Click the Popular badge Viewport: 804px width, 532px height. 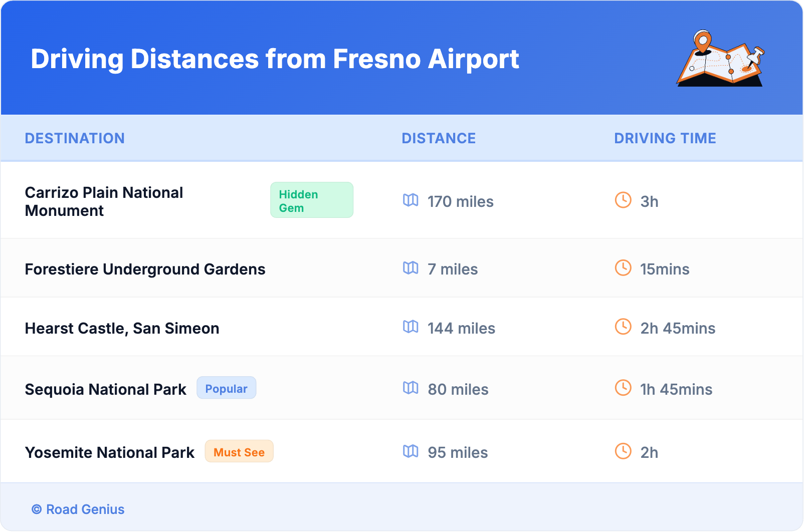tap(226, 388)
